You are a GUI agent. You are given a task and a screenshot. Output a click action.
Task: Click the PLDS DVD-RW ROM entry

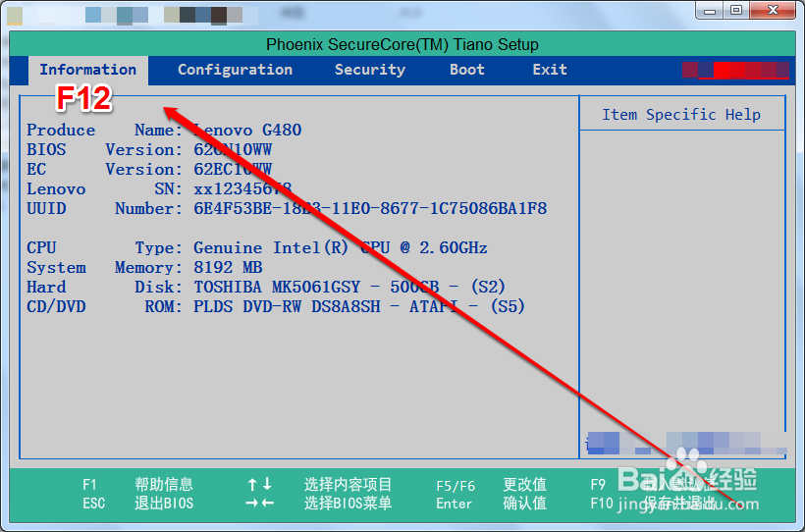coord(359,306)
